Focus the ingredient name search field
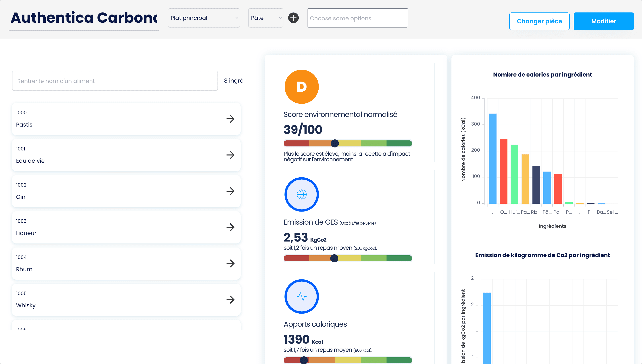The height and width of the screenshot is (364, 642). coord(115,81)
